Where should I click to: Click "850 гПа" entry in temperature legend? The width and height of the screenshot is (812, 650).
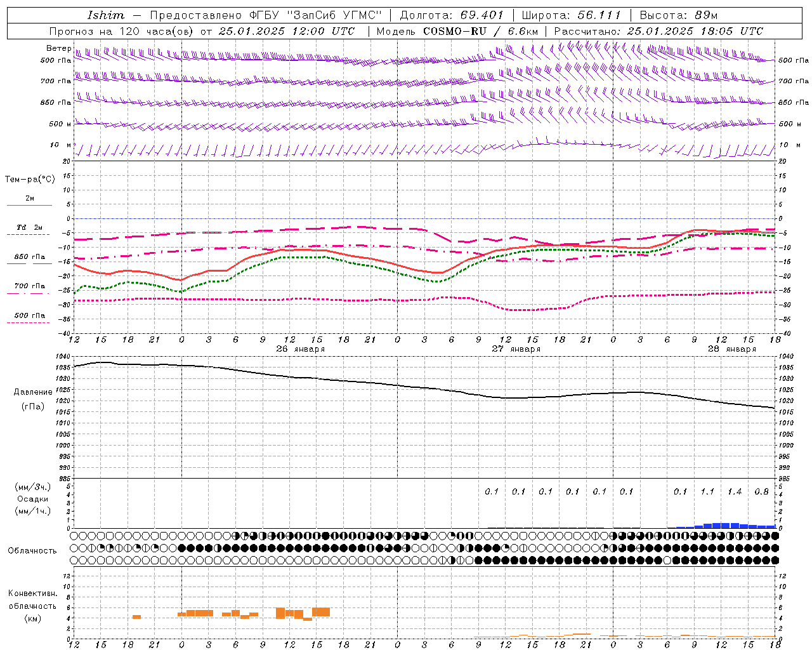[x=30, y=257]
